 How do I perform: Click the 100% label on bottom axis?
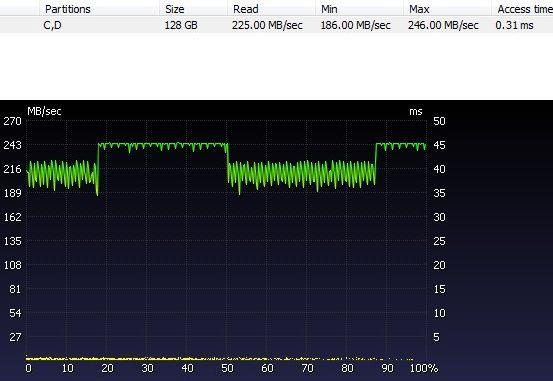424,368
